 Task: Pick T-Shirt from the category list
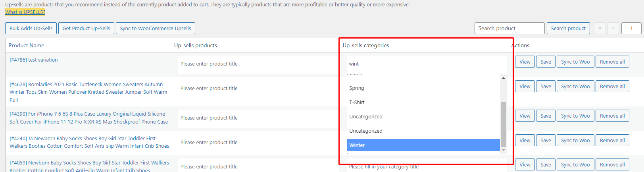(x=423, y=102)
